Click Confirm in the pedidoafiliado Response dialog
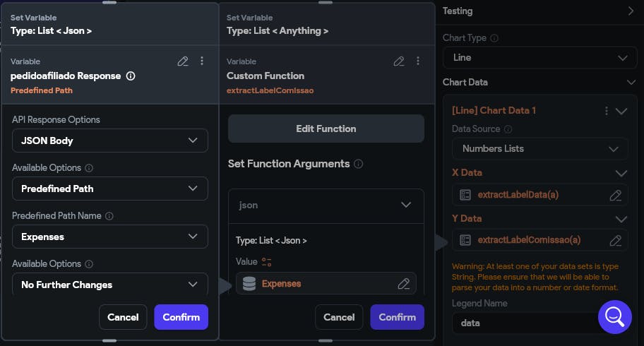644x346 pixels. coord(181,317)
